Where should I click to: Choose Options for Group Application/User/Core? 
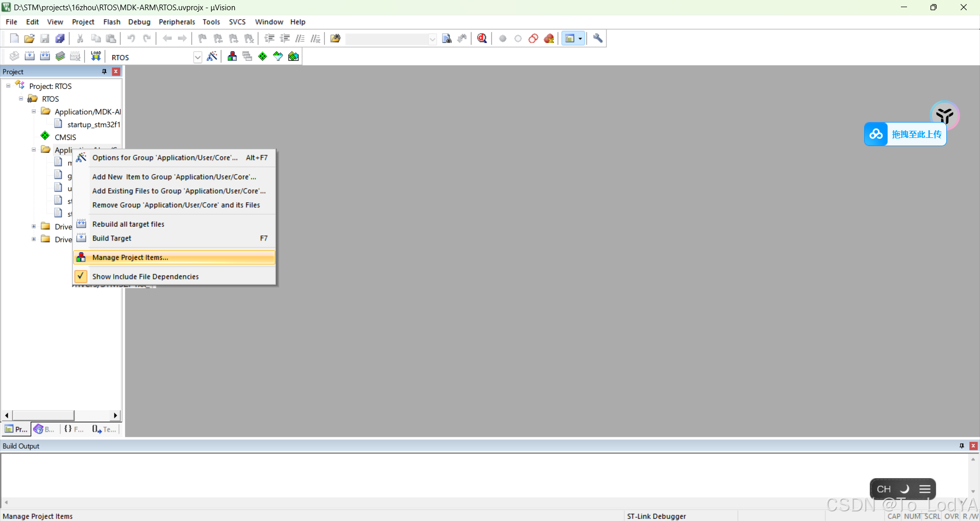click(174, 158)
